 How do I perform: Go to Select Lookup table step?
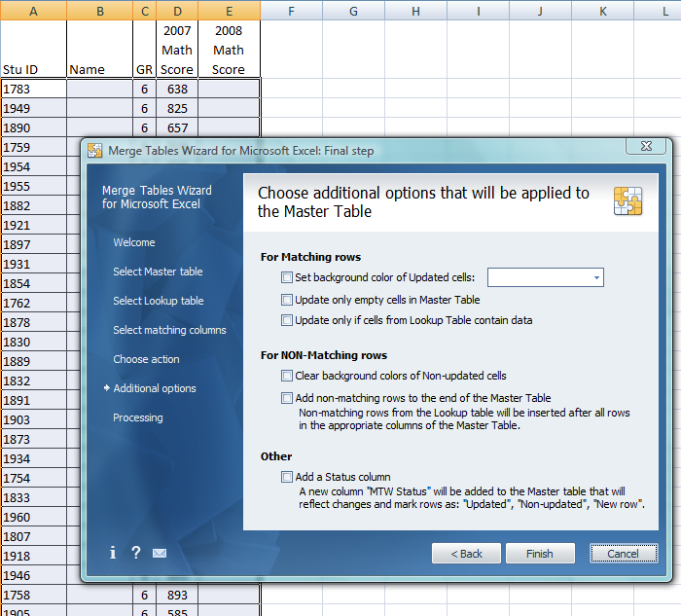[158, 301]
